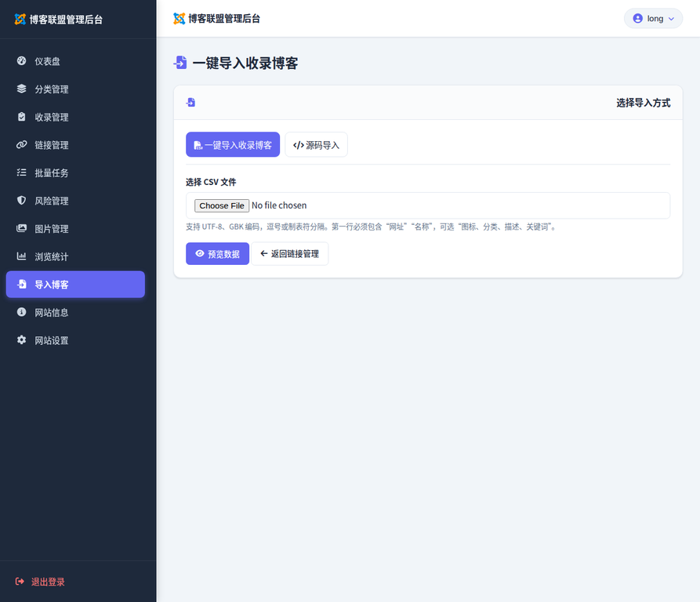The width and height of the screenshot is (700, 602).
Task: Click the CSV file input field
Action: [428, 205]
